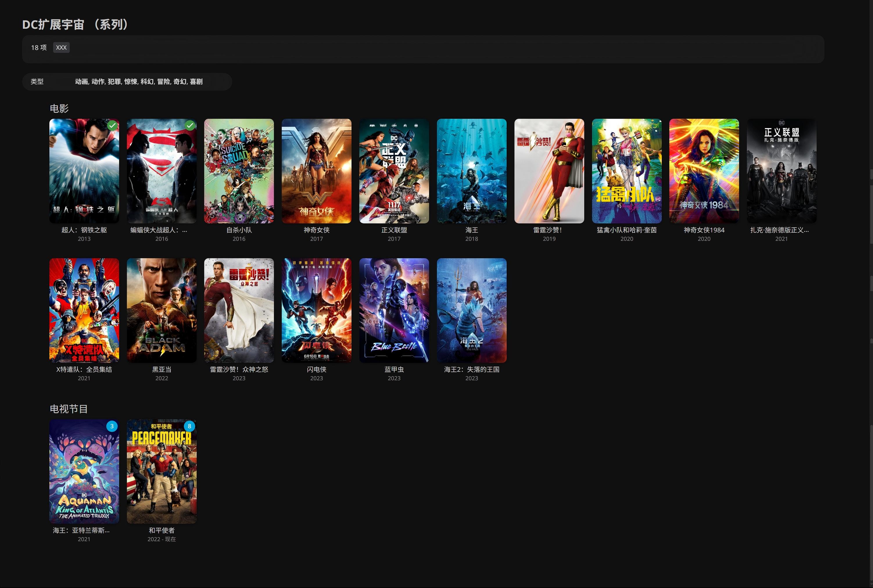Toggle watched checkmark on 蝙蝠侠大战超人 poster

pos(190,126)
